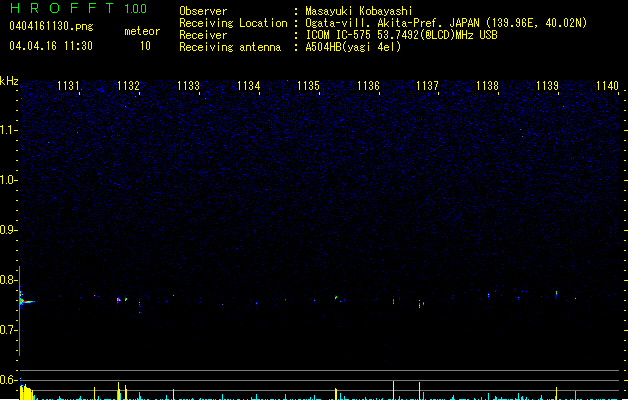Click the 'Observer' field label
The height and width of the screenshot is (400, 629).
click(203, 11)
